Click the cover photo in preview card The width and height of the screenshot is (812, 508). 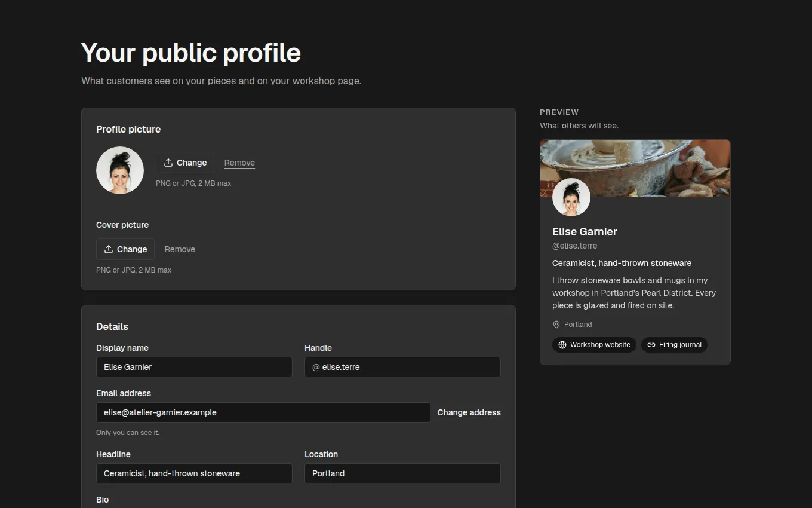coord(635,169)
